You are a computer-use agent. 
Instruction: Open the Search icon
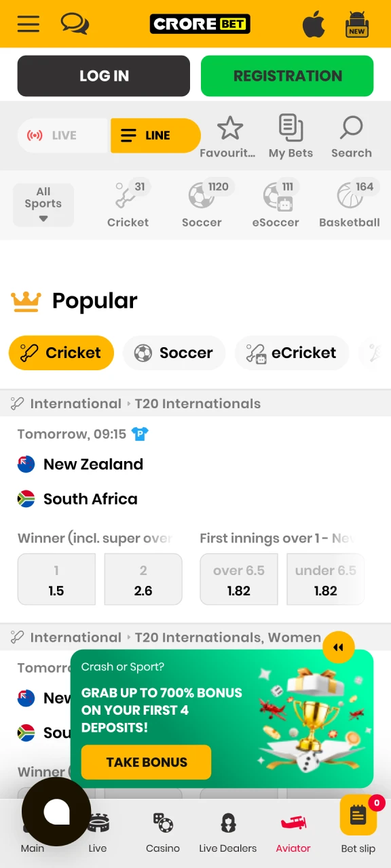[351, 134]
